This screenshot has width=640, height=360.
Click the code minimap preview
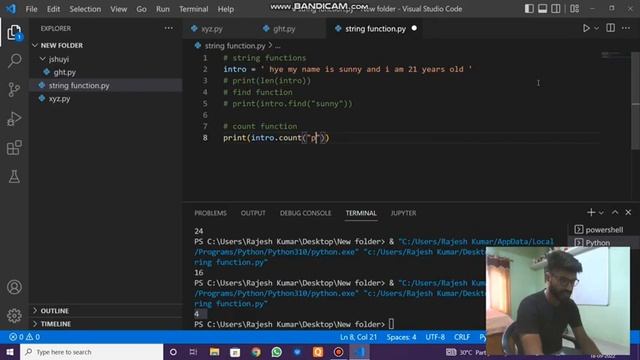(x=615, y=55)
